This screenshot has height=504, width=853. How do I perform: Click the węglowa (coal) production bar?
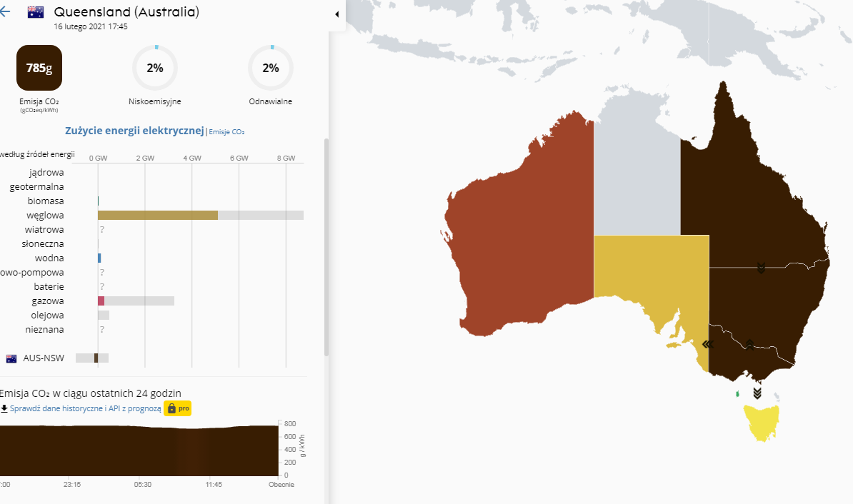157,215
